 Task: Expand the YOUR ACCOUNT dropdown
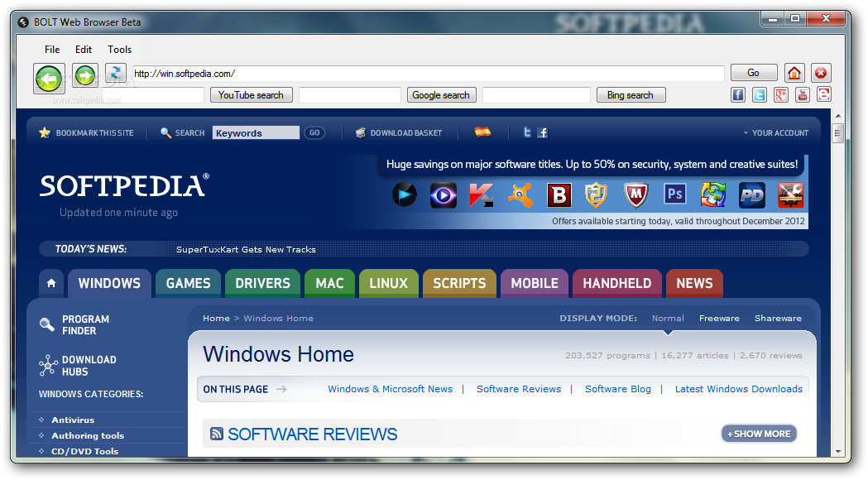[775, 133]
